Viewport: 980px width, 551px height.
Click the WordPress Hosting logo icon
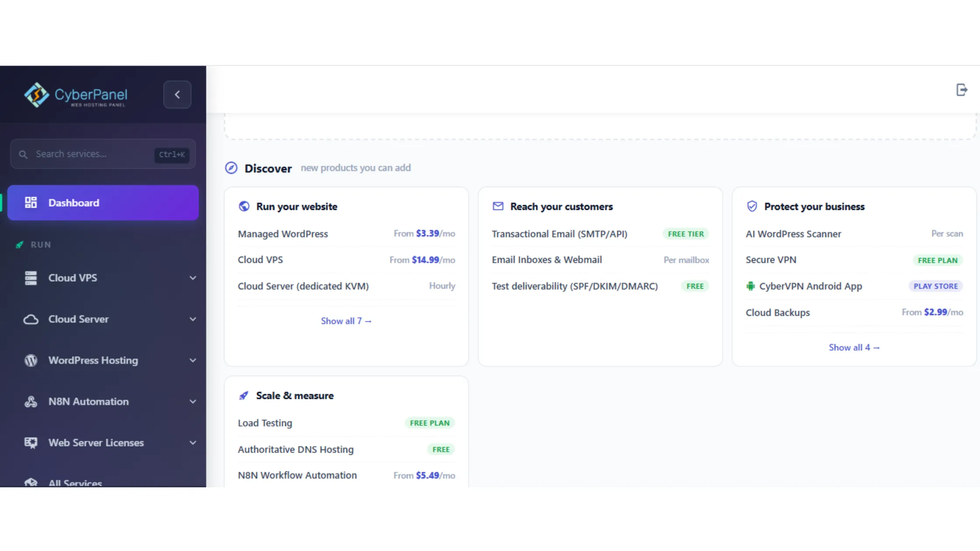(31, 360)
